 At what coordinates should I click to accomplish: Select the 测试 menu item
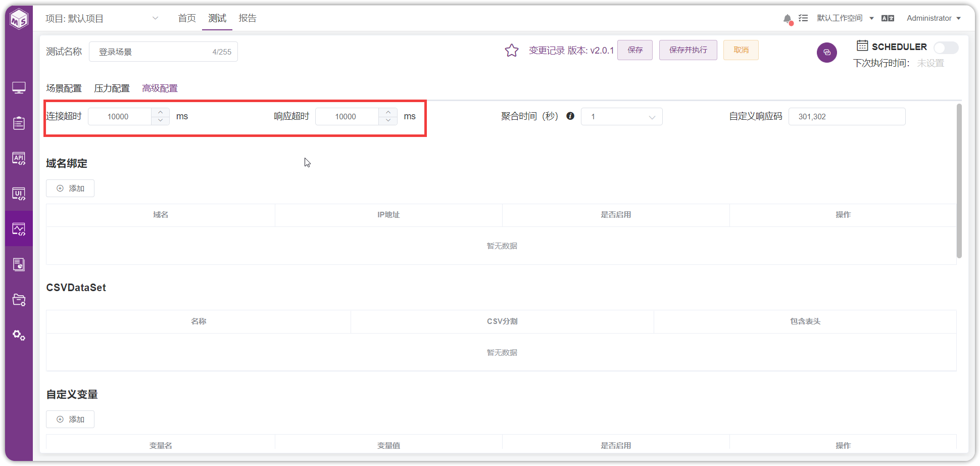click(x=217, y=18)
